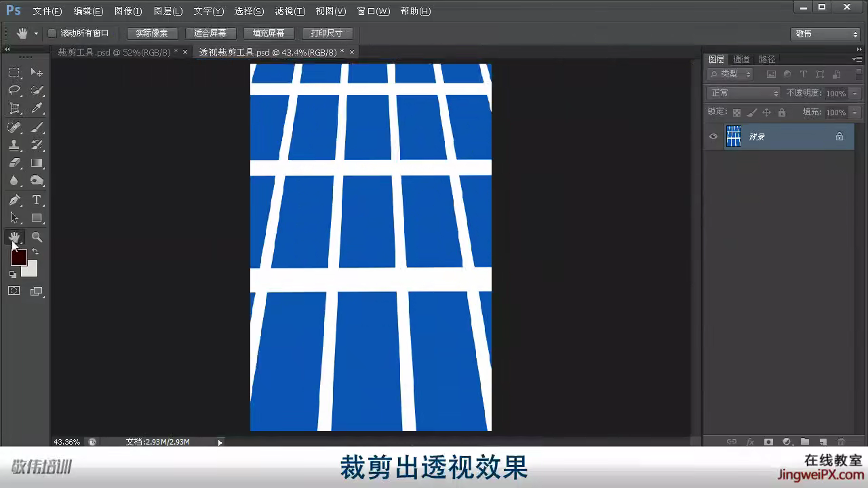This screenshot has width=868, height=488.
Task: Open the opacity 不透明度 slider arrow
Action: point(855,94)
